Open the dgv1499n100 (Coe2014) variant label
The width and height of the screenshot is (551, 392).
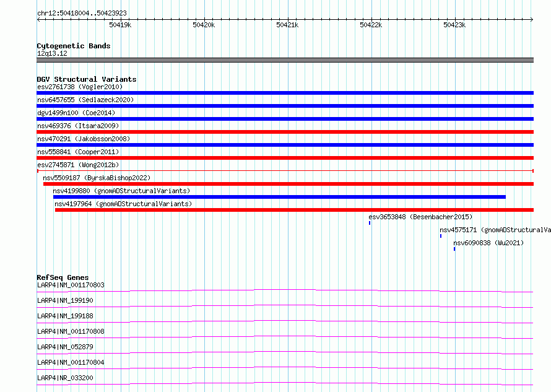point(76,113)
